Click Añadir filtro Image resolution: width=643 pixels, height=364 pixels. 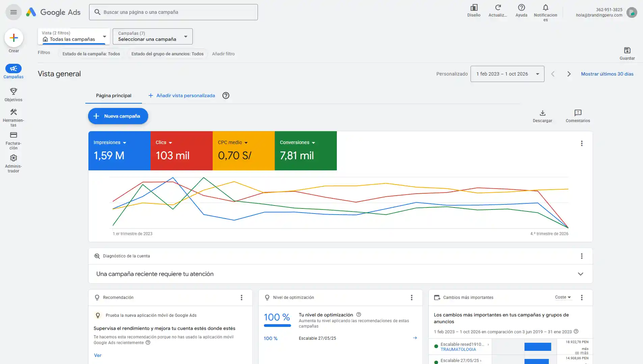(223, 54)
